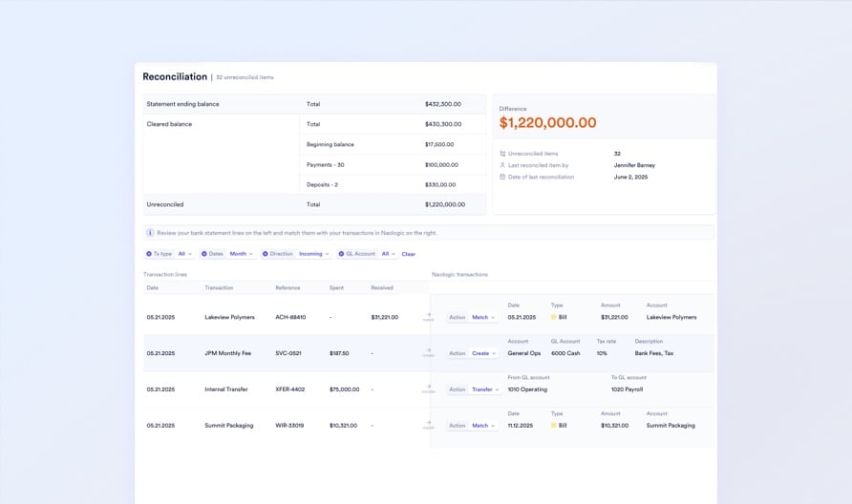Click the Reconciliation page title
The image size is (852, 504).
pos(175,76)
